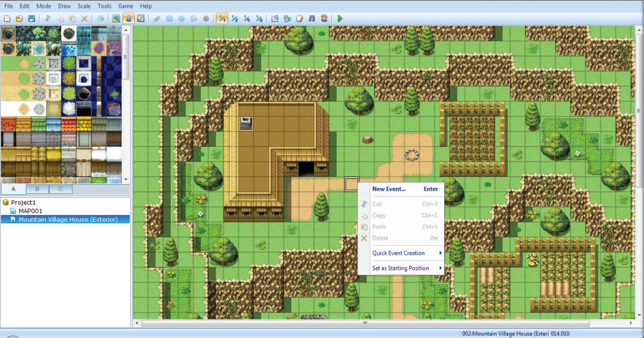Viewport: 644px width, 338px height.
Task: Open the Database from toolbar
Action: click(x=275, y=19)
